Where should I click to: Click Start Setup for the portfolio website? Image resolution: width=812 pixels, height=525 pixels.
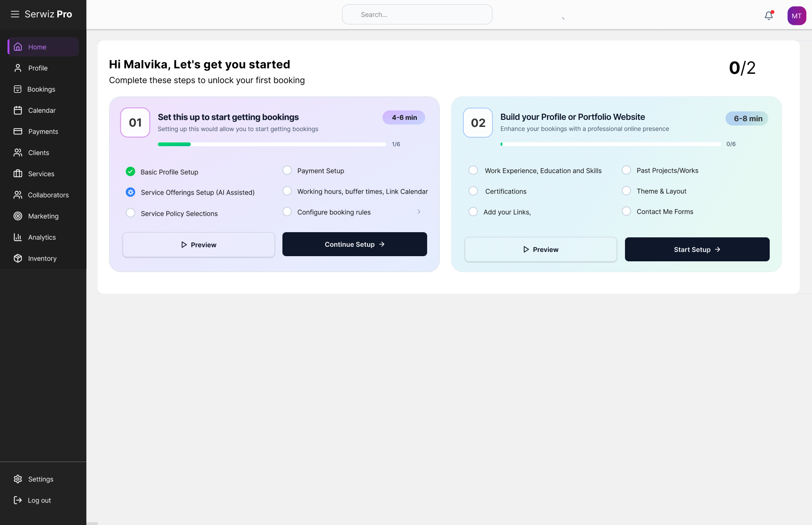tap(697, 249)
